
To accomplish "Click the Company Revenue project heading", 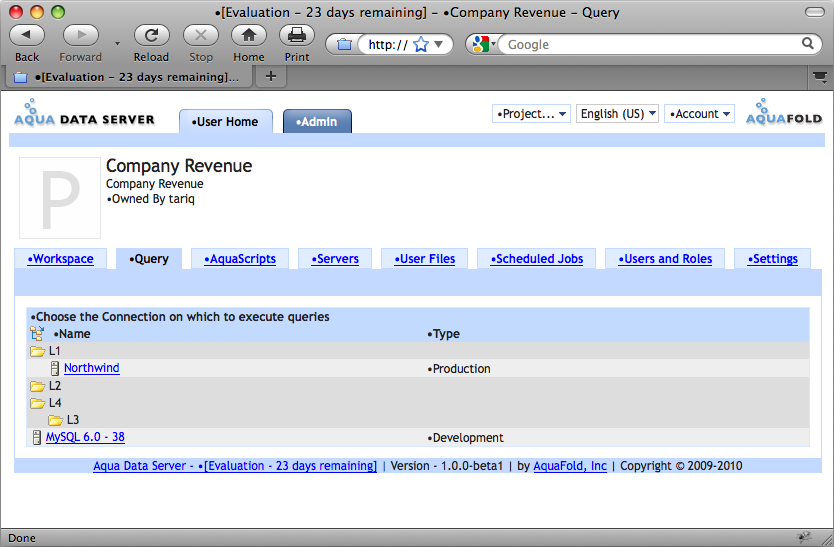I will click(x=179, y=165).
